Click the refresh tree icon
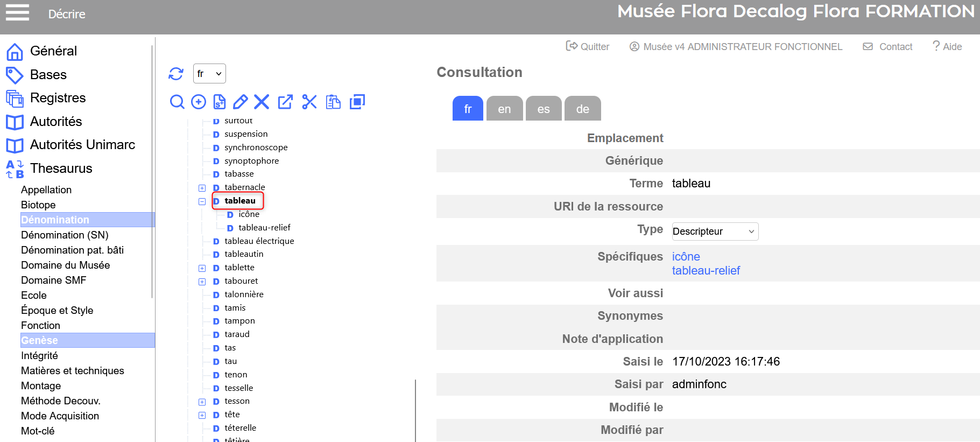This screenshot has height=442, width=980. 176,74
